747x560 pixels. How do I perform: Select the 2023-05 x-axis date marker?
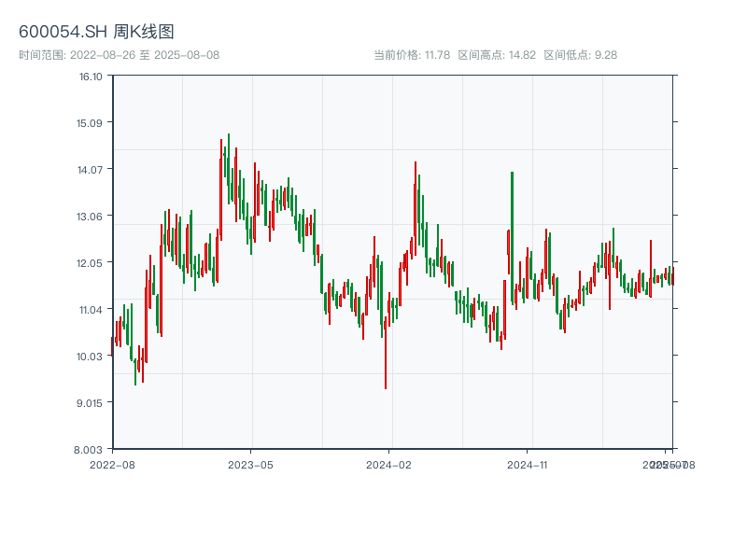[250, 464]
